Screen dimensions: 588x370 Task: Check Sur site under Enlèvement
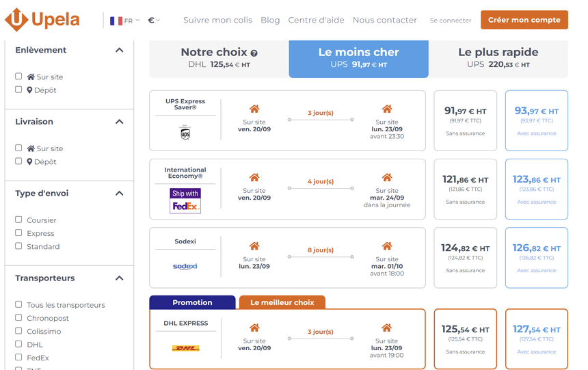click(18, 76)
